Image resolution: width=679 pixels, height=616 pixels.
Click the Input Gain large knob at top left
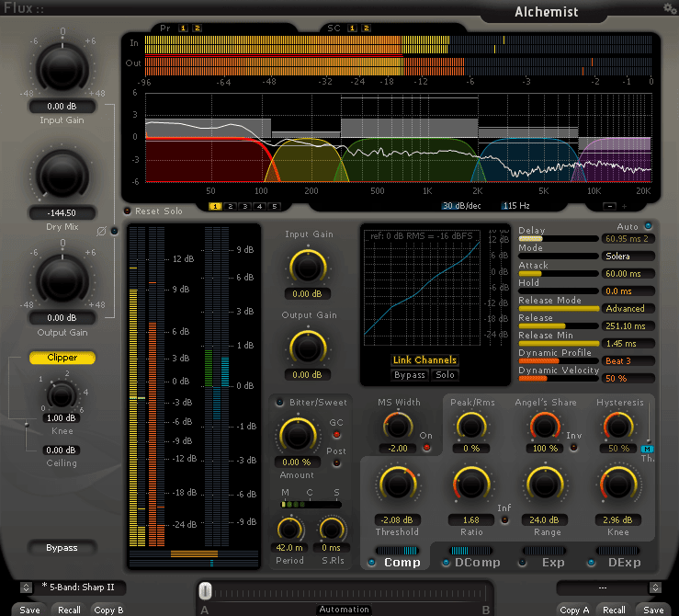click(x=62, y=68)
